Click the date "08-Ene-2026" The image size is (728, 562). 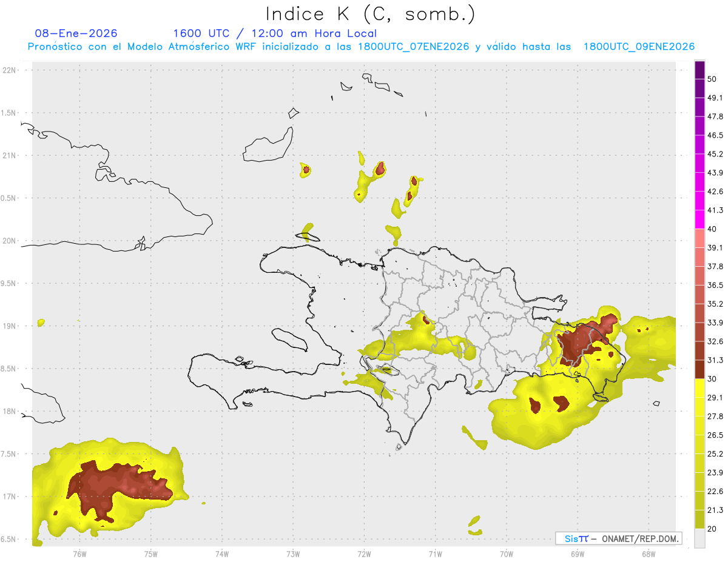[76, 33]
